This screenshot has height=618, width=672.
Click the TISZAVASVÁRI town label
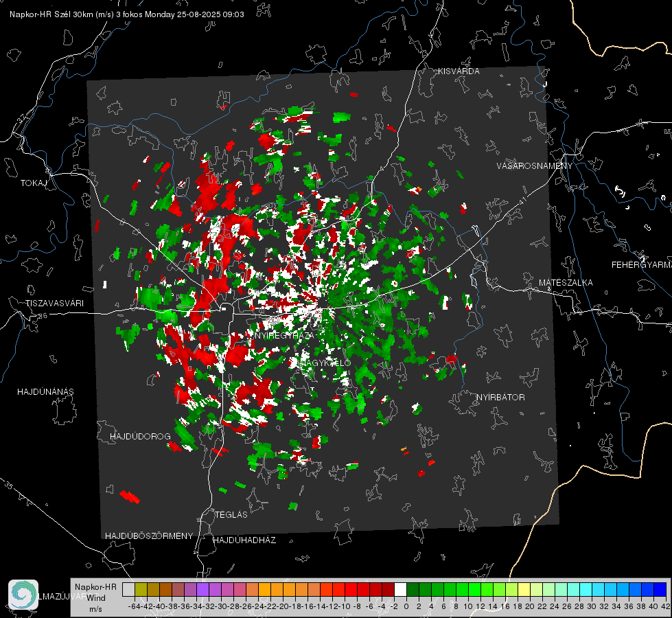55,304
